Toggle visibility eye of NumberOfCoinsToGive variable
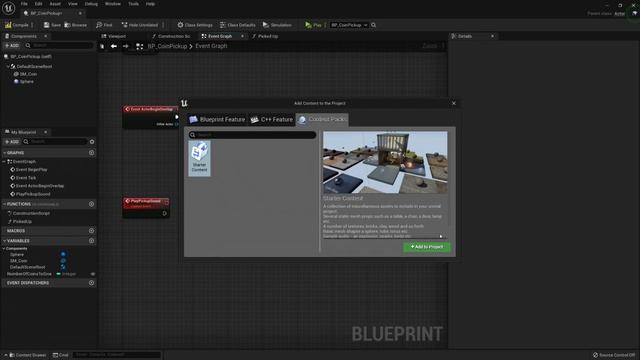Screen dimensions: 640x360 [x=93, y=274]
